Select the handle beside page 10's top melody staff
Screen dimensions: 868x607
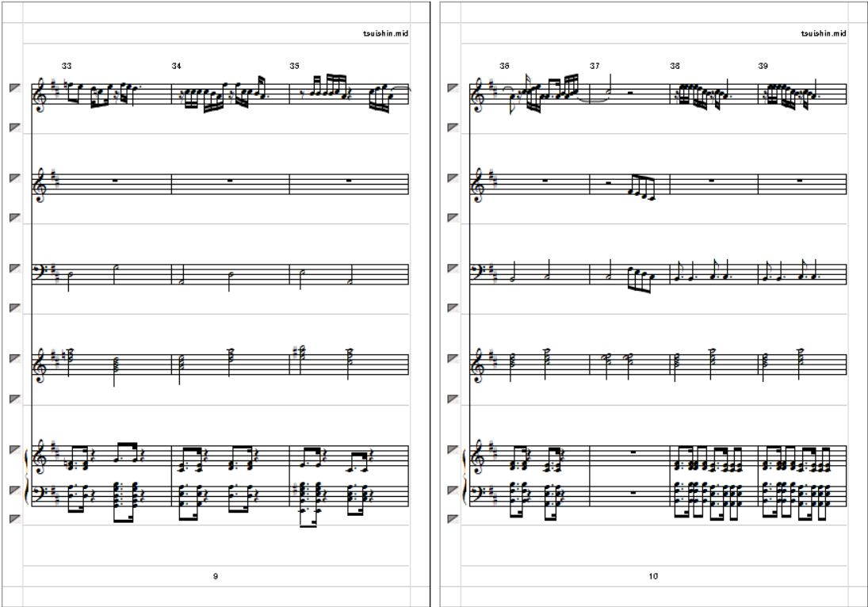(x=453, y=88)
